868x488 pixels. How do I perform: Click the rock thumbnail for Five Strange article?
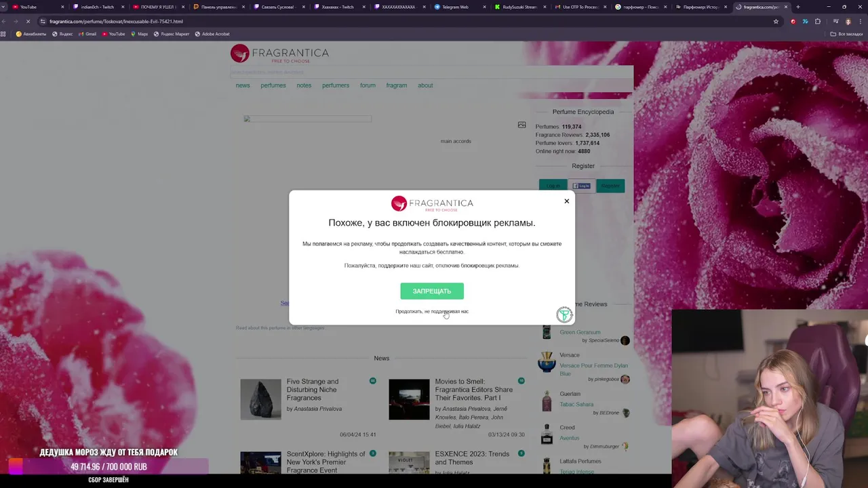pyautogui.click(x=260, y=399)
